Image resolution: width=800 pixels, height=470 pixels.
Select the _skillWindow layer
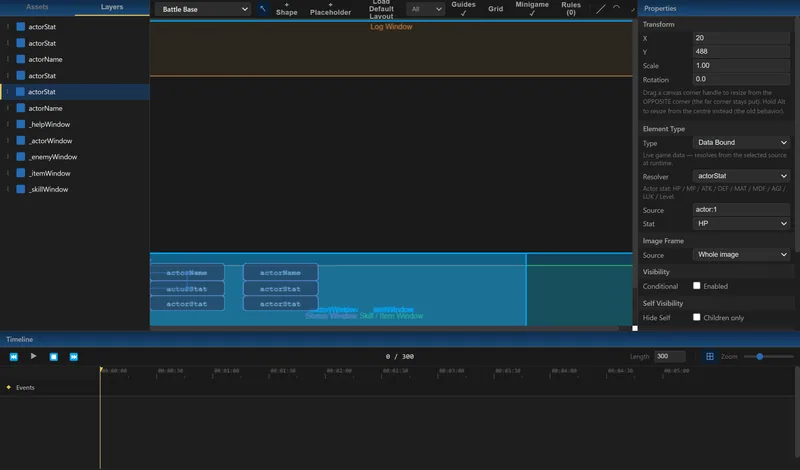click(75, 189)
